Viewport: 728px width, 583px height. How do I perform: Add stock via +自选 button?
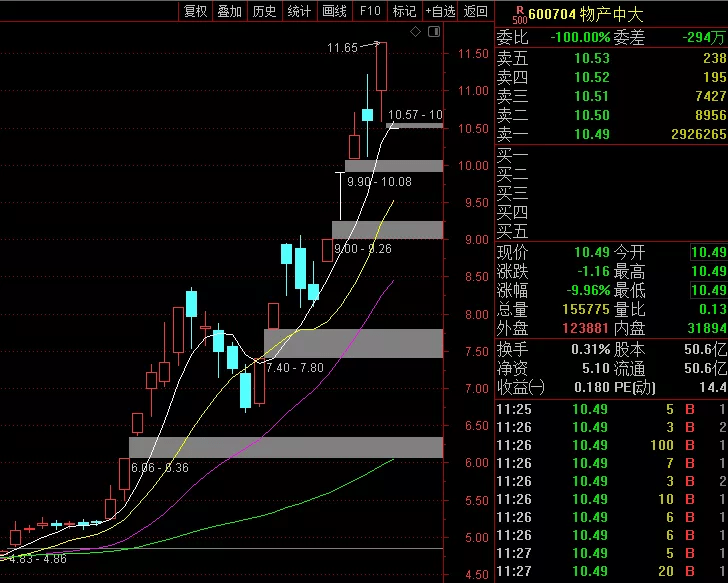(x=440, y=11)
